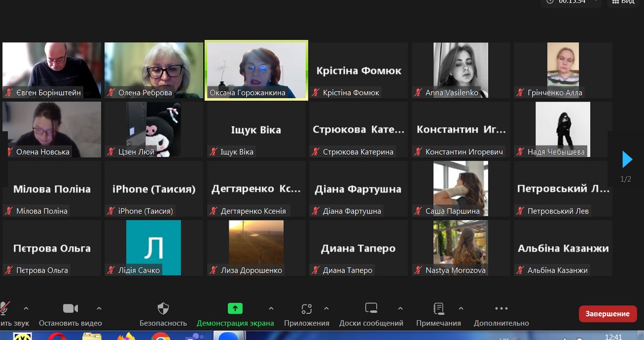Screen dimensions: 644x340
Task: Expand audio options arrow next to microphone
Action: [26, 308]
